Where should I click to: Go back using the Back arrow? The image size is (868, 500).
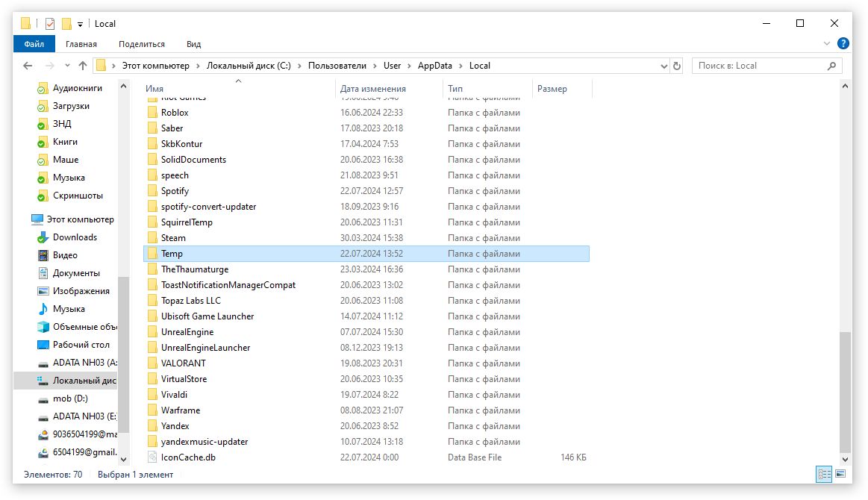pos(28,66)
